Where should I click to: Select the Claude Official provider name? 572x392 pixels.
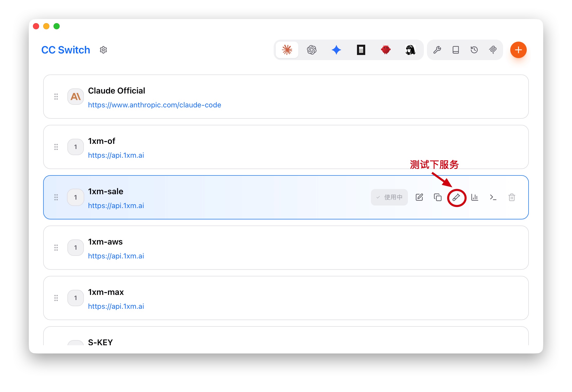[117, 91]
